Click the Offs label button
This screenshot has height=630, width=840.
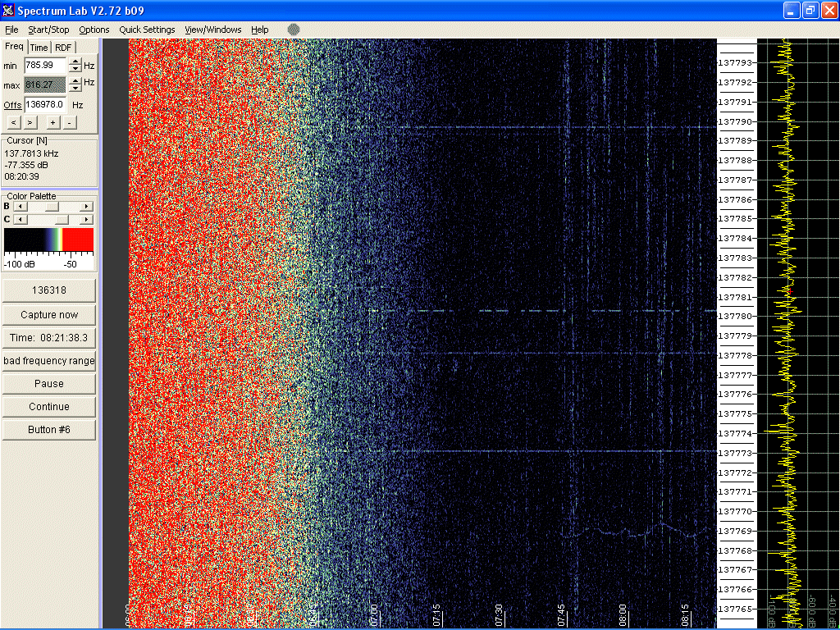coord(12,105)
